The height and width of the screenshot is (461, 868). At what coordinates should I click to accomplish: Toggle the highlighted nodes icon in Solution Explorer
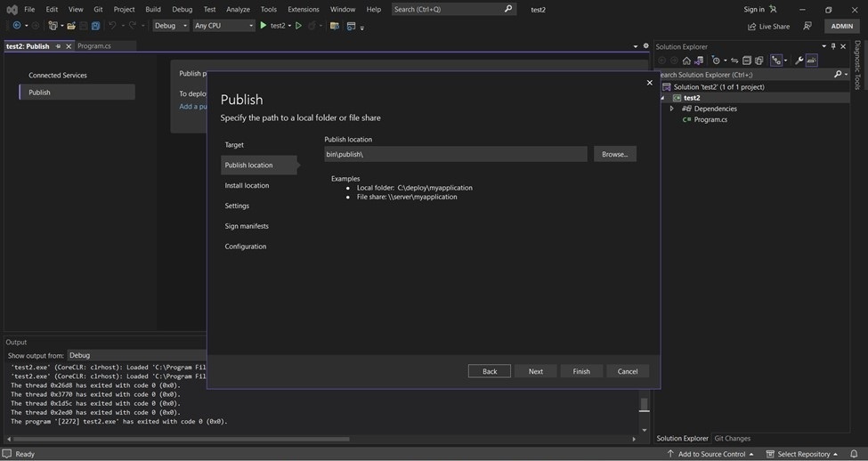point(776,61)
